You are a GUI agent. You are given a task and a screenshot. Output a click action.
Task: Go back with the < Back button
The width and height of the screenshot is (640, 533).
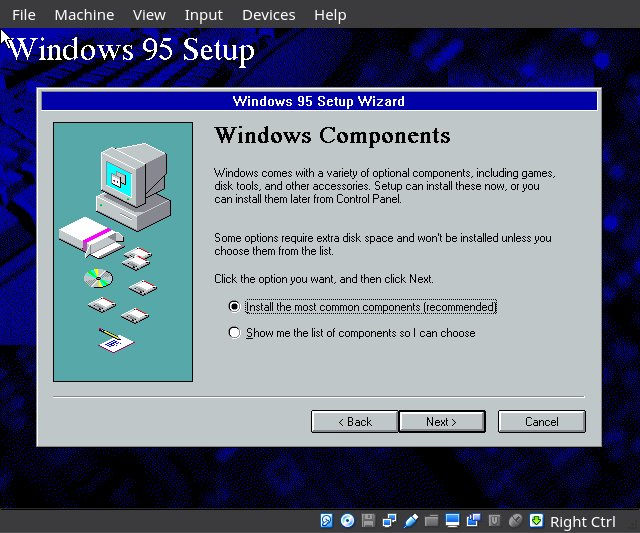click(354, 422)
